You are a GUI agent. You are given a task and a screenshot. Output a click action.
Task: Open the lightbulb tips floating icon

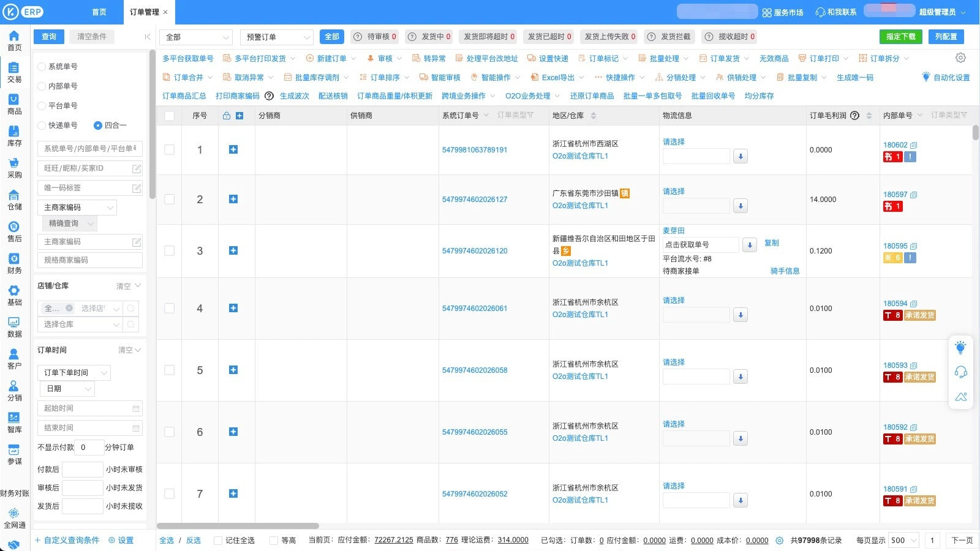point(960,348)
